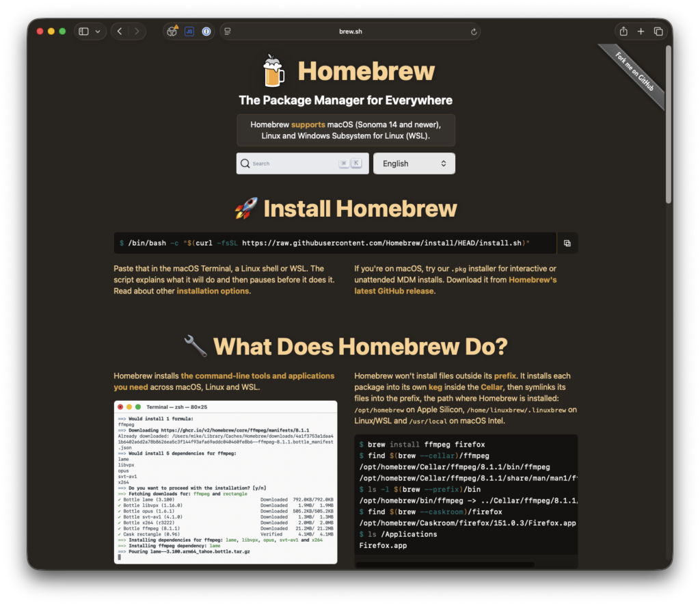Screen dimensions: 700x606
Task: Click '/opt/homebrew' path text
Action: 379,410
